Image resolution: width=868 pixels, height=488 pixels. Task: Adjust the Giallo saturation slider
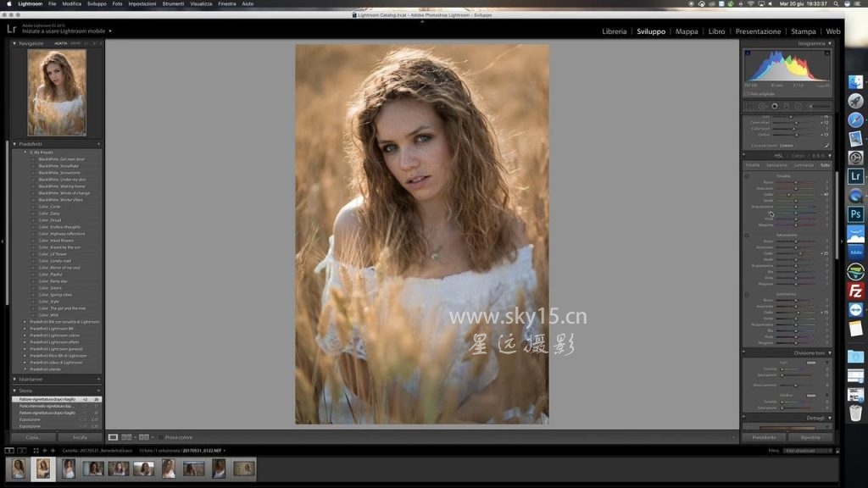click(800, 253)
